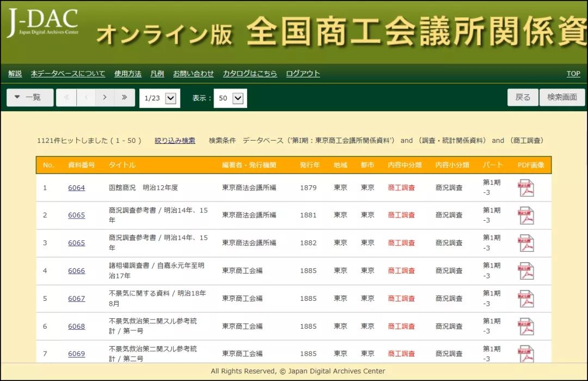Change results per page from the 表示 50 dropdown
588x381 pixels.
(x=229, y=98)
